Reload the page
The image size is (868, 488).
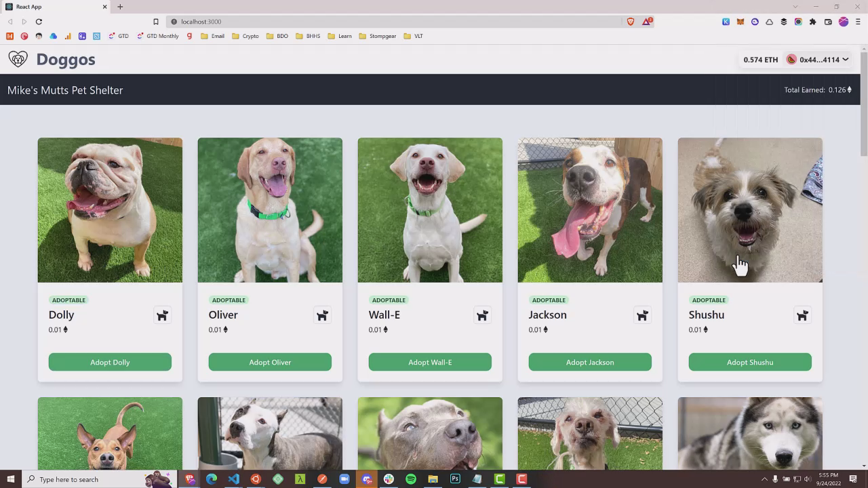(39, 22)
